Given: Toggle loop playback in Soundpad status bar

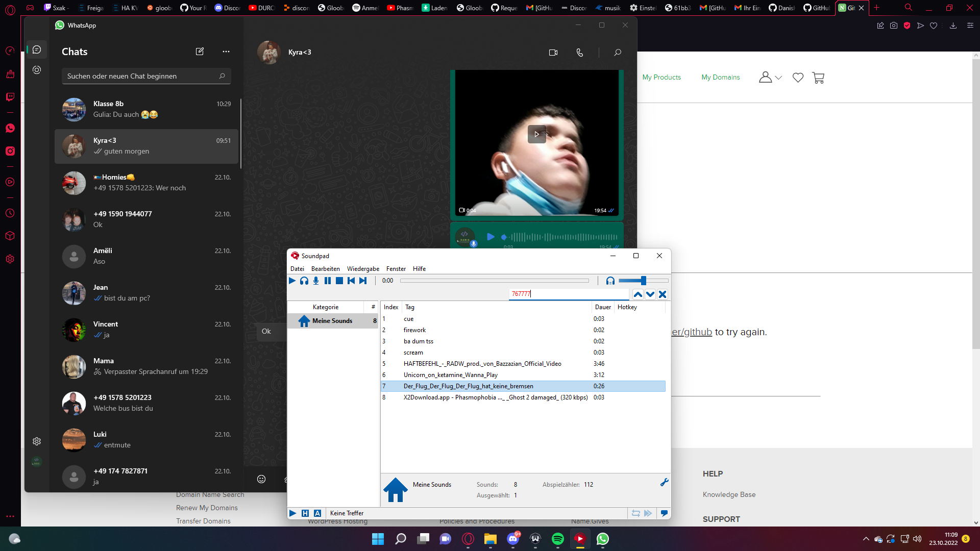Looking at the screenshot, I should click(x=635, y=513).
